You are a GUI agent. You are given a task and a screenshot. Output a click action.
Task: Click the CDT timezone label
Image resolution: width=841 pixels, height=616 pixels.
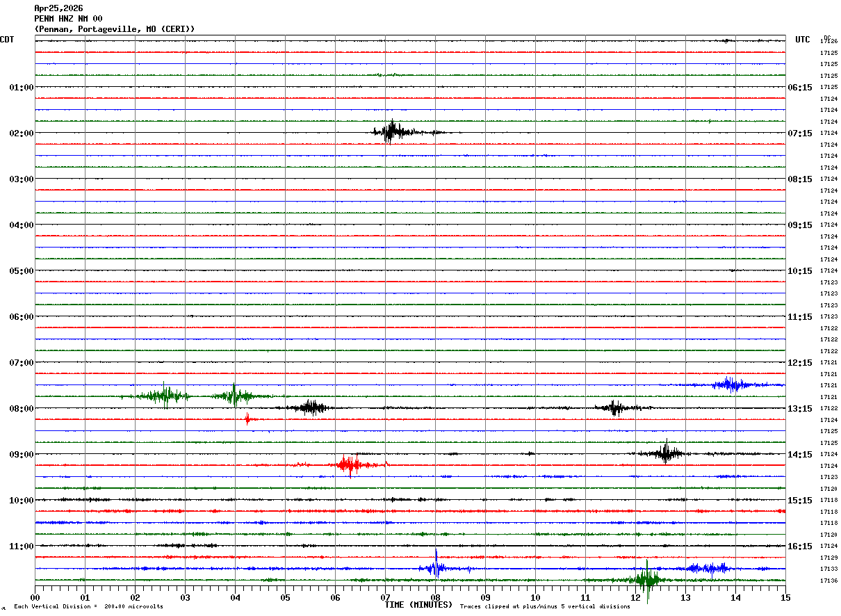coord(7,40)
